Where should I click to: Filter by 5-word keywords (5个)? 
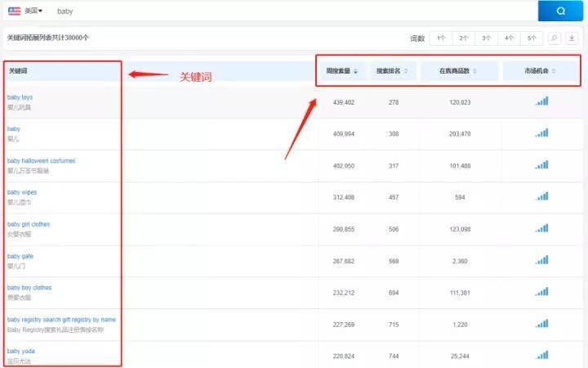pyautogui.click(x=532, y=38)
